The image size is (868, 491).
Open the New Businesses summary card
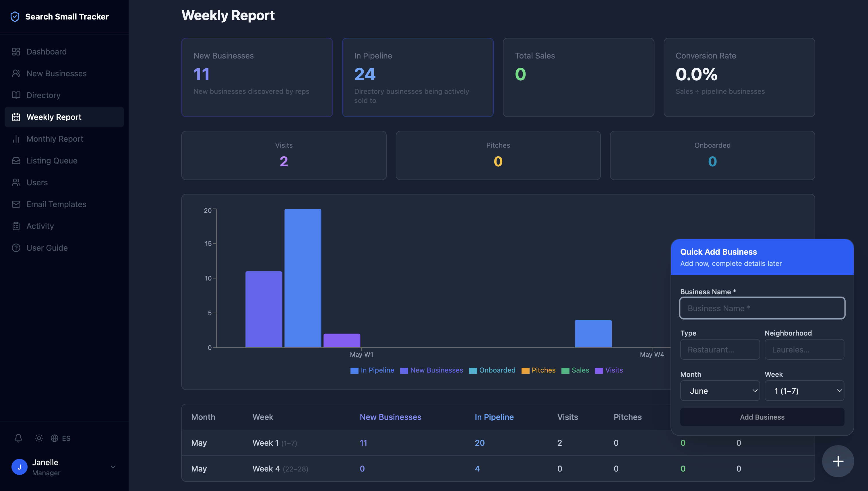pos(257,77)
